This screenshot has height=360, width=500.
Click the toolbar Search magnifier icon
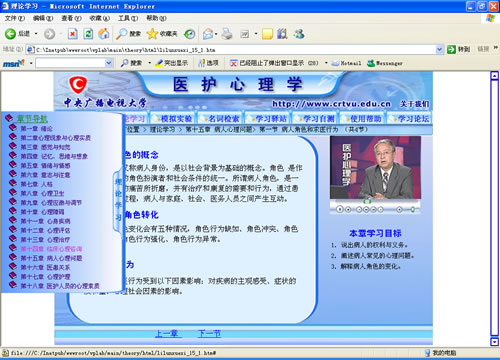click(x=121, y=34)
